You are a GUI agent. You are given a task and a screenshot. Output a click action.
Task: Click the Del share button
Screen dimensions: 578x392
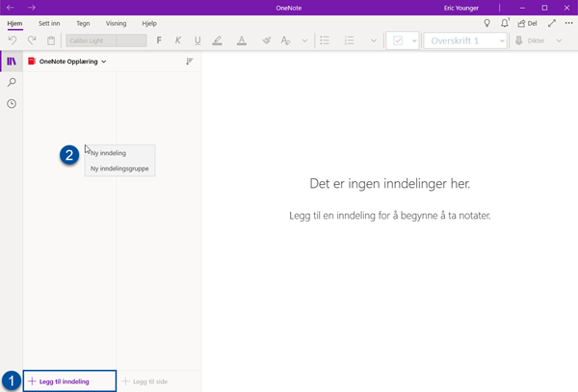pos(527,22)
